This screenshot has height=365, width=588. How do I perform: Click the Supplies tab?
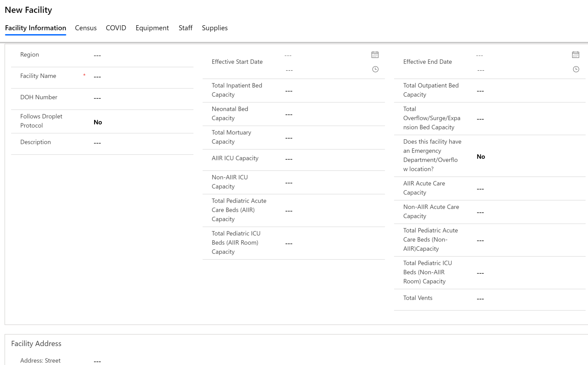pyautogui.click(x=215, y=28)
